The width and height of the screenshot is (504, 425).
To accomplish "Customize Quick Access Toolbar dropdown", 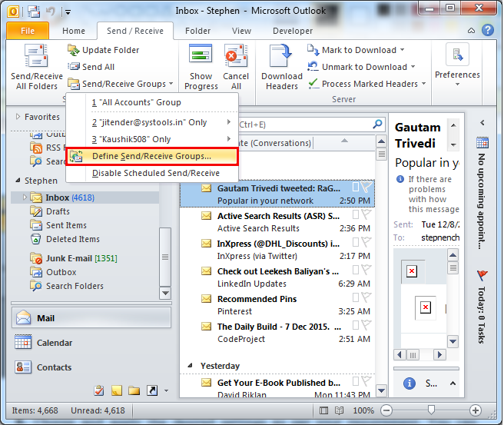I will click(68, 12).
